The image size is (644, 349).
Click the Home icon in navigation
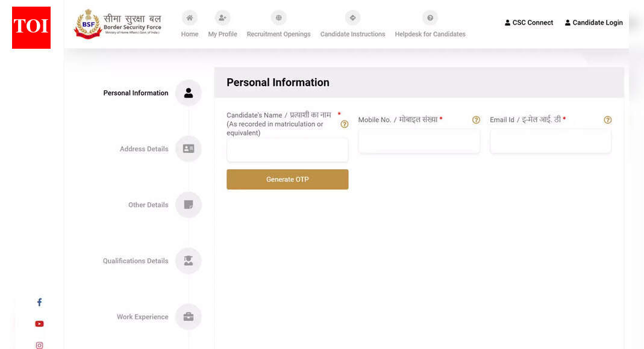(190, 18)
